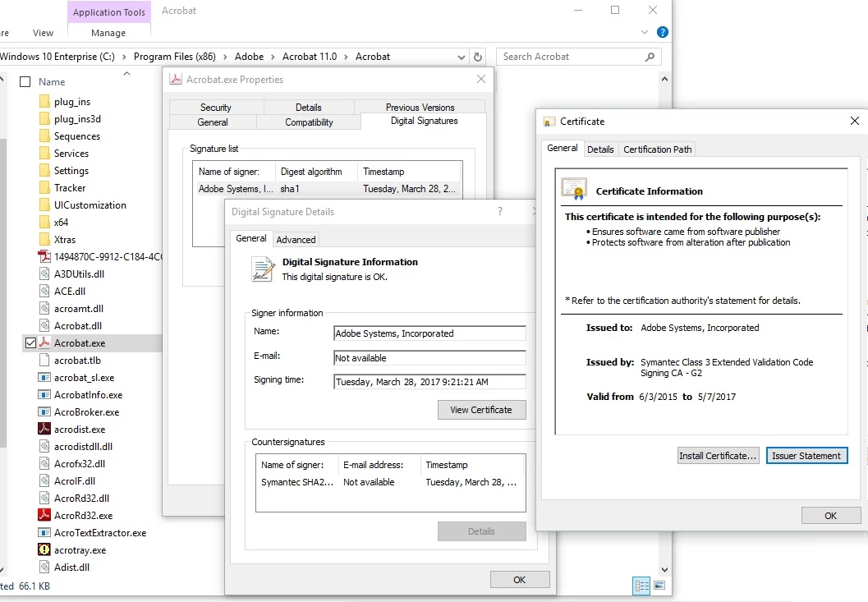Click the AcroRd32.exe red icon

[44, 515]
